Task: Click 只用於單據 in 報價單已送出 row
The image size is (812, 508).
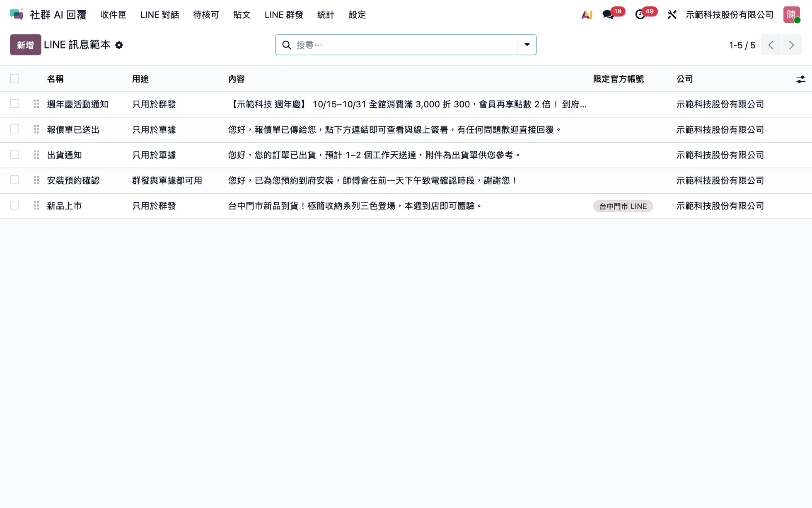Action: pos(154,130)
